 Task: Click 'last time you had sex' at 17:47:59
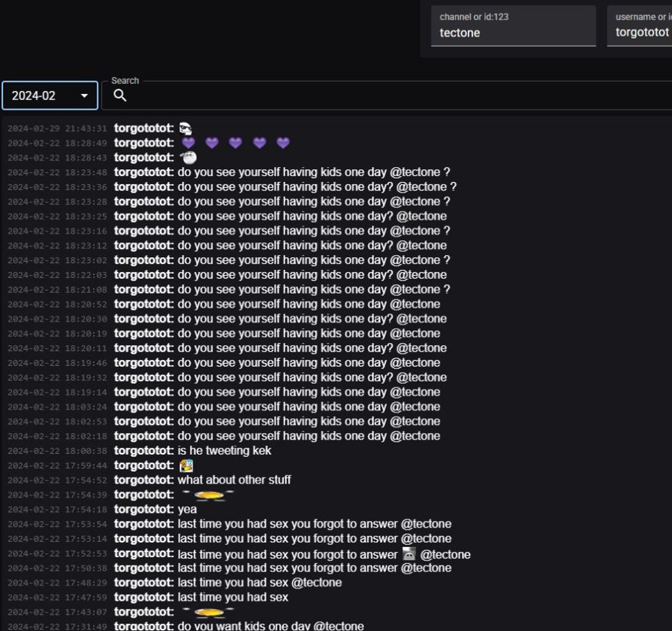(233, 597)
